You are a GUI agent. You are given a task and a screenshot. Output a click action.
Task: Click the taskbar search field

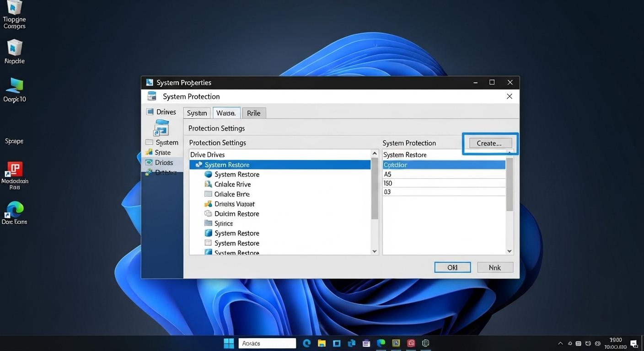(267, 343)
